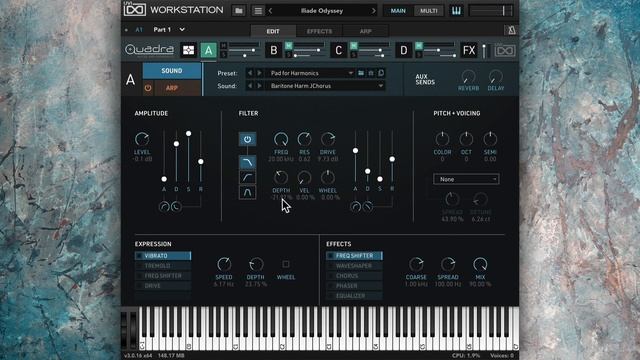Choose high-pass filter shape
The width and height of the screenshot is (640, 360).
point(247,177)
